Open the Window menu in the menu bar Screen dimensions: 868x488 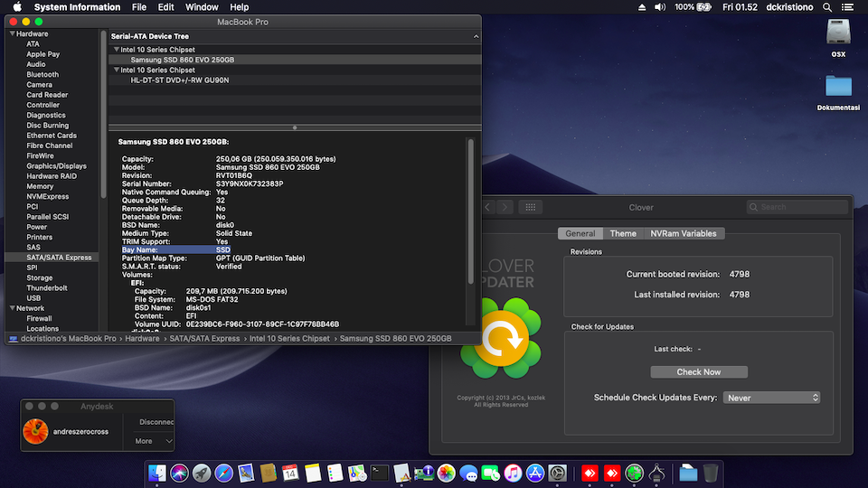[201, 7]
